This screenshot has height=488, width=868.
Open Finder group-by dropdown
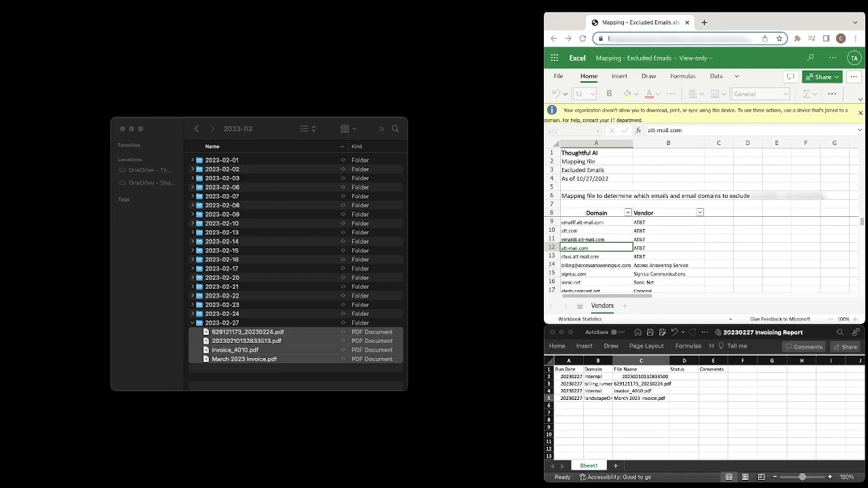pos(349,129)
